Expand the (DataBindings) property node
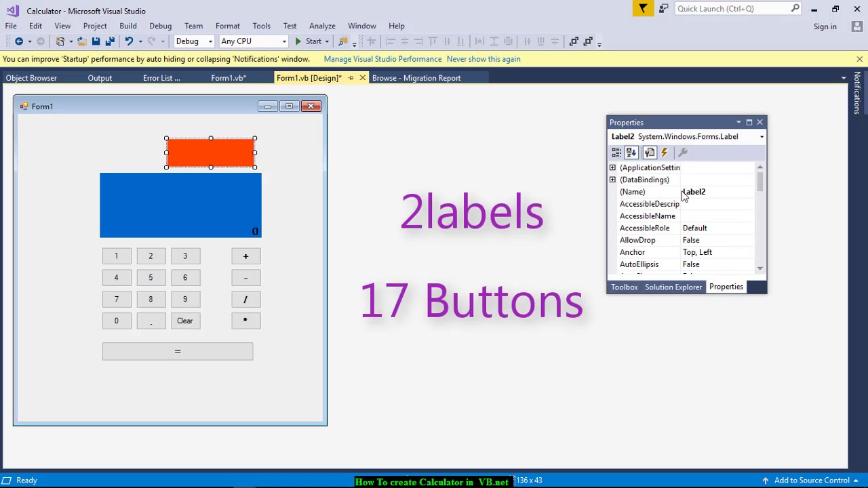Screen dimensions: 868x488 [x=612, y=180]
